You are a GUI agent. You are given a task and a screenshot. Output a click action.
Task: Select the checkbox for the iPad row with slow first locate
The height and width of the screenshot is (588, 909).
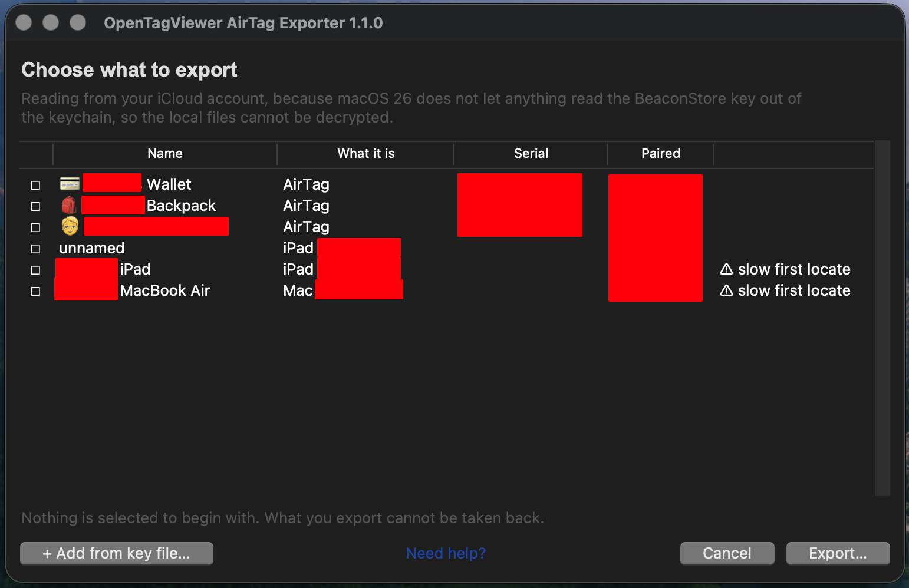[35, 270]
